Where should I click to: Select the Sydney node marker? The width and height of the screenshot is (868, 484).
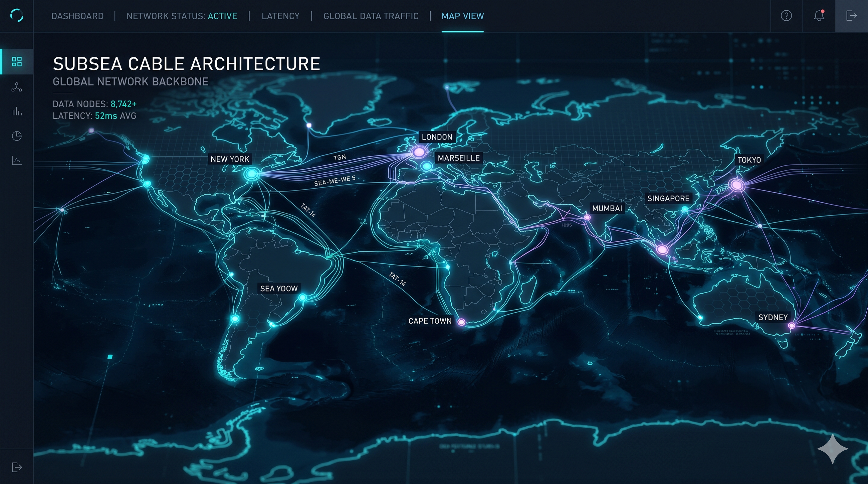point(792,326)
